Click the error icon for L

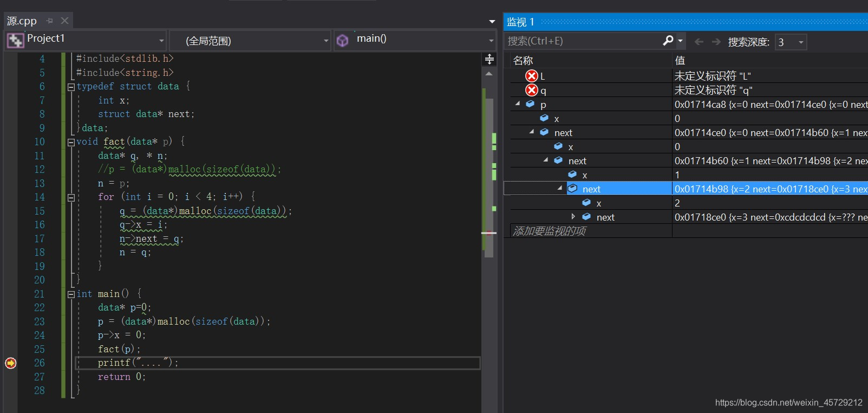coord(532,76)
